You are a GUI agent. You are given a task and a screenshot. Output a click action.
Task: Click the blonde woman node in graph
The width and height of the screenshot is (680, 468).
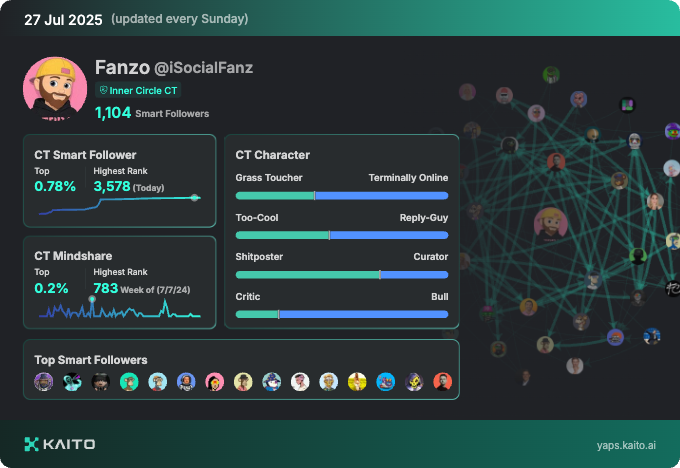click(655, 202)
